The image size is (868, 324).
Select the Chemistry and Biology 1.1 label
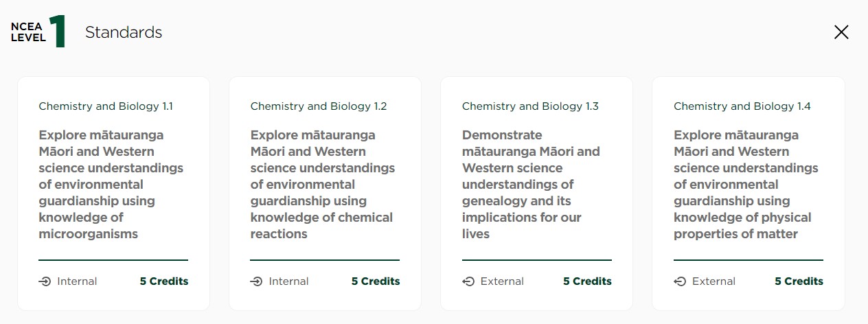point(106,106)
